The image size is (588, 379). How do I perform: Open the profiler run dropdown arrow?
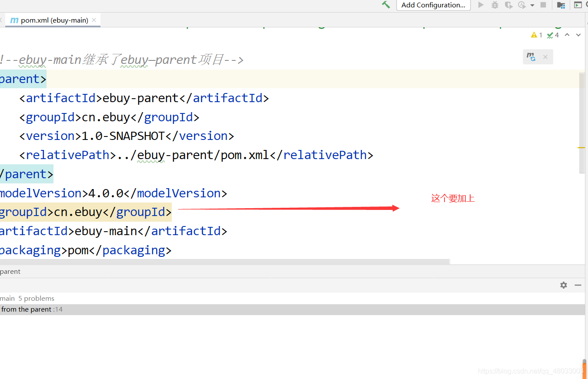[532, 5]
